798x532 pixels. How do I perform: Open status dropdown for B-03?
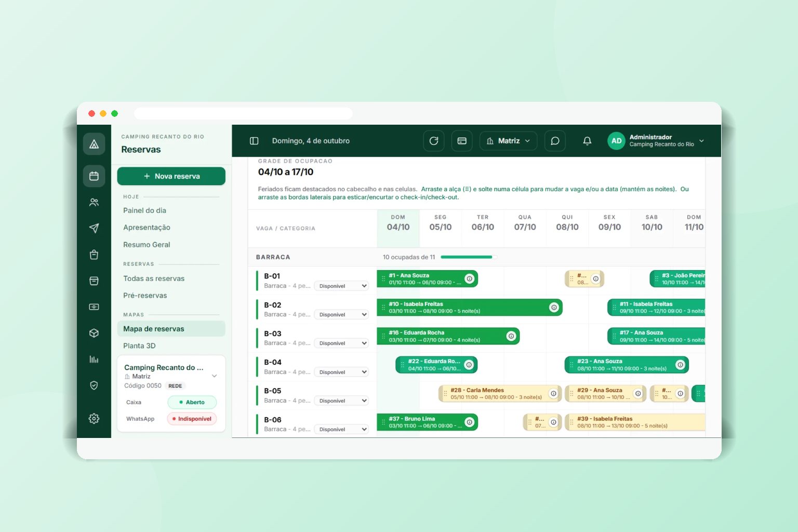(x=341, y=343)
